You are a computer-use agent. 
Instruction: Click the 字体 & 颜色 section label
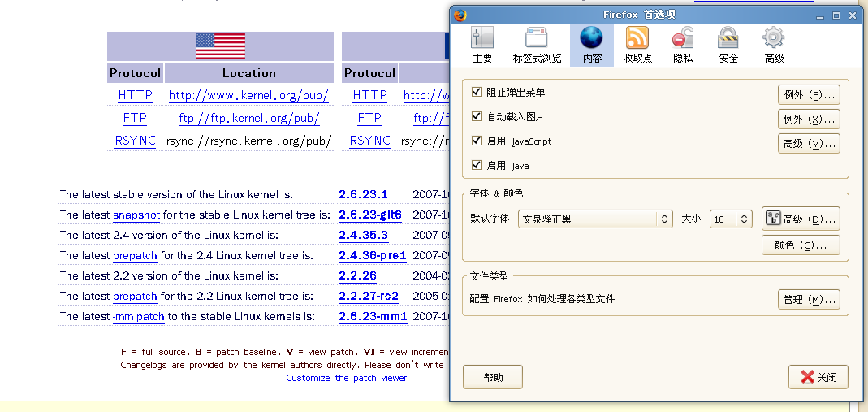496,193
